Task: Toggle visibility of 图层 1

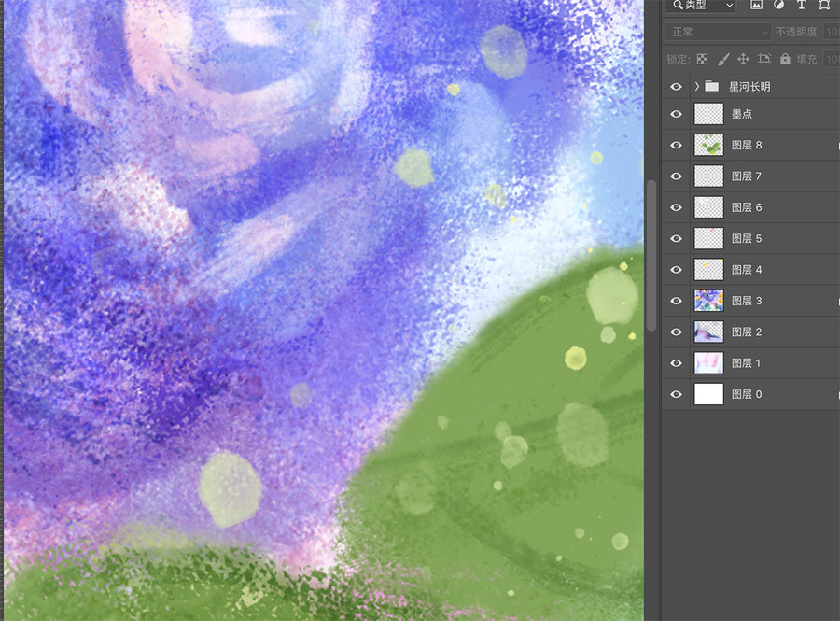Action: coord(676,362)
